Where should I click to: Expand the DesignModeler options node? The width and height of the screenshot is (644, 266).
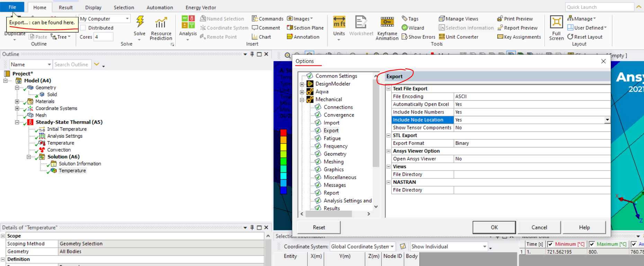(302, 84)
